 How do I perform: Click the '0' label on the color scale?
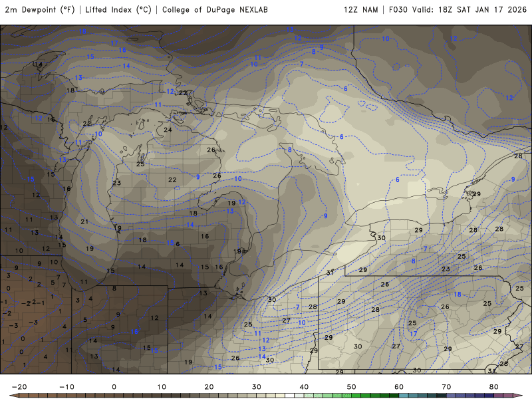pyautogui.click(x=114, y=387)
